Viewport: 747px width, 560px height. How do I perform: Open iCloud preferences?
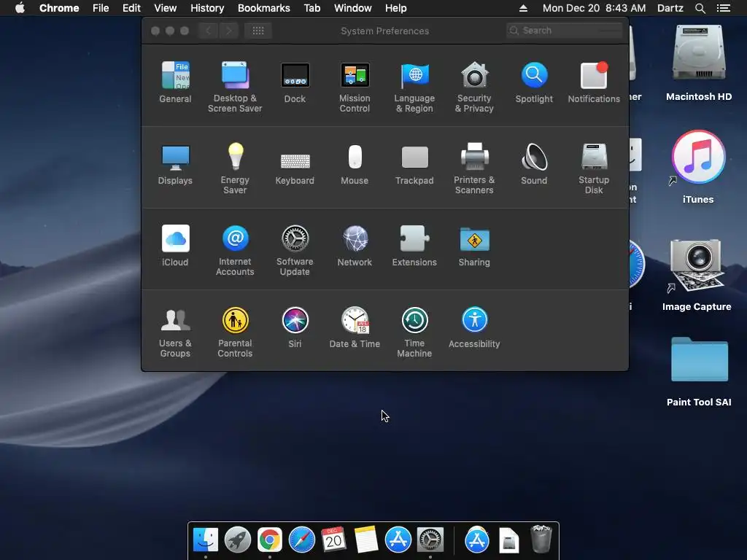click(x=175, y=245)
